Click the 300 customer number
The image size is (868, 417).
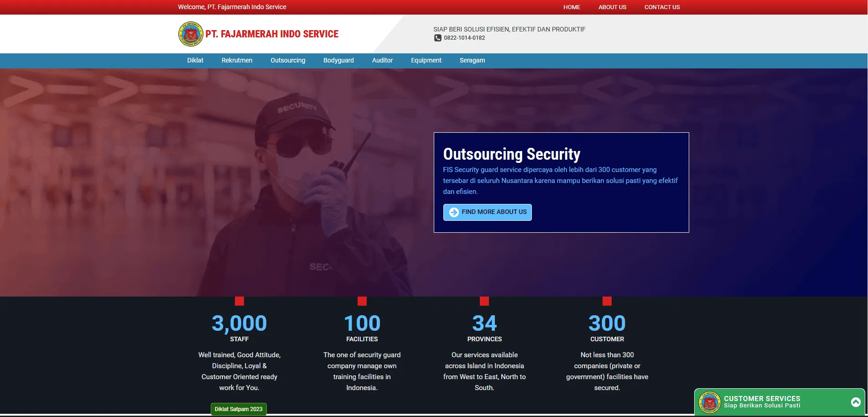(607, 323)
